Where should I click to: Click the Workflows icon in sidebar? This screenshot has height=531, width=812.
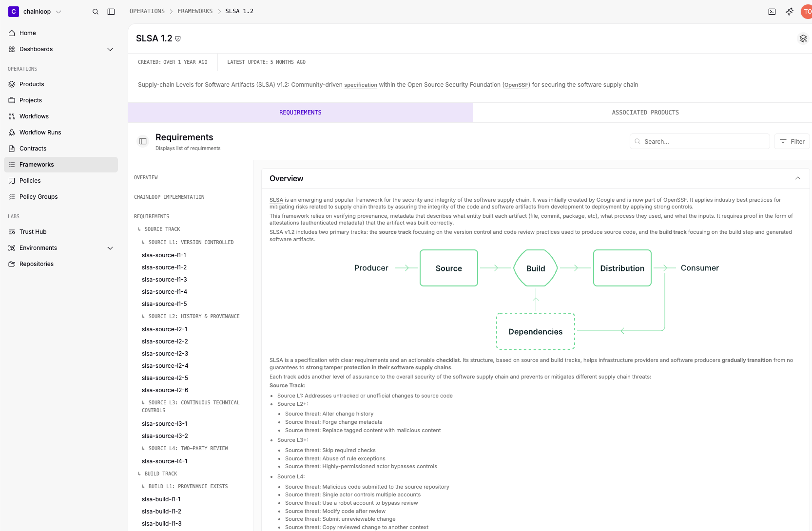12,116
